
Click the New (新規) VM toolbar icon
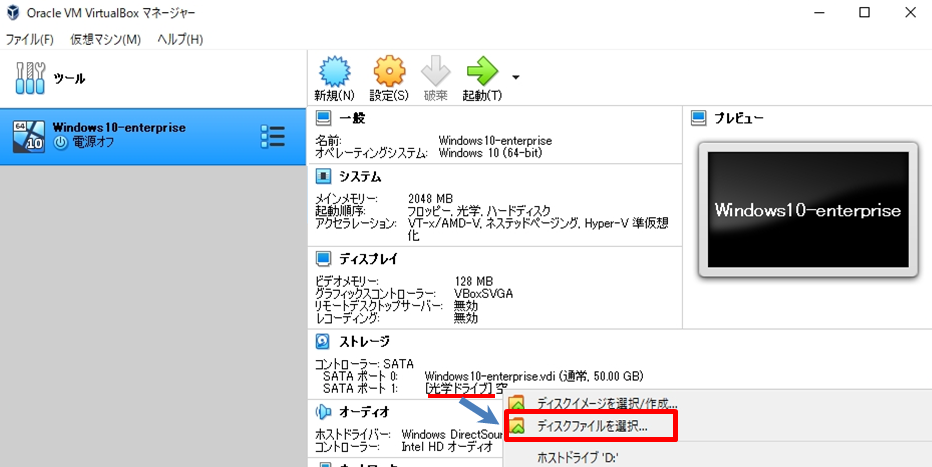(335, 72)
